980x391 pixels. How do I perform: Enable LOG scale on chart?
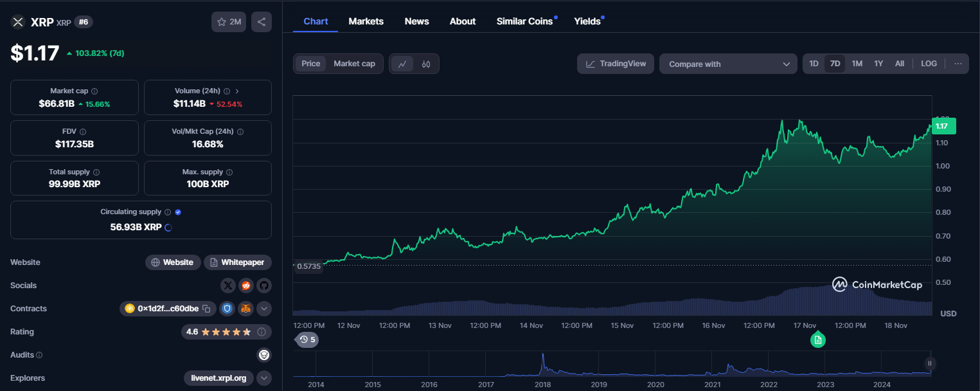[929, 64]
